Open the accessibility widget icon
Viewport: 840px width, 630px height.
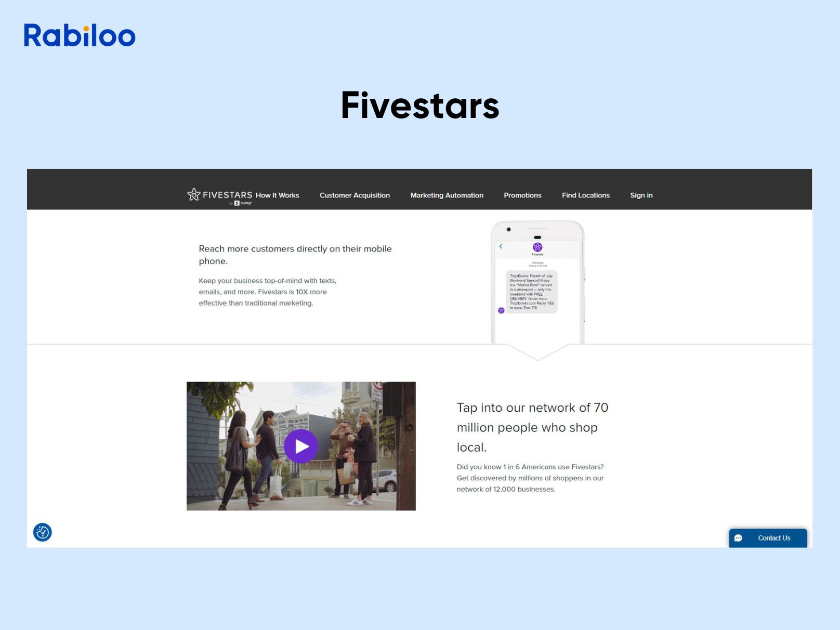pyautogui.click(x=43, y=532)
